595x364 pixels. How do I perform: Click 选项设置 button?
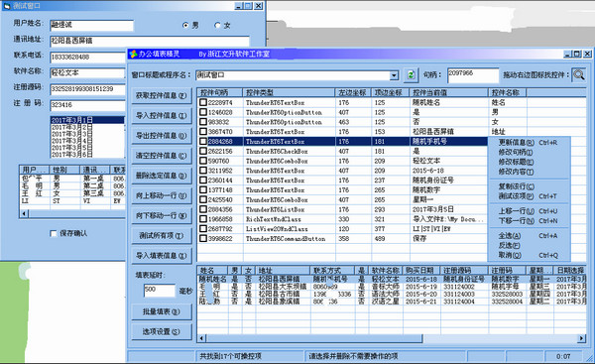(x=162, y=331)
